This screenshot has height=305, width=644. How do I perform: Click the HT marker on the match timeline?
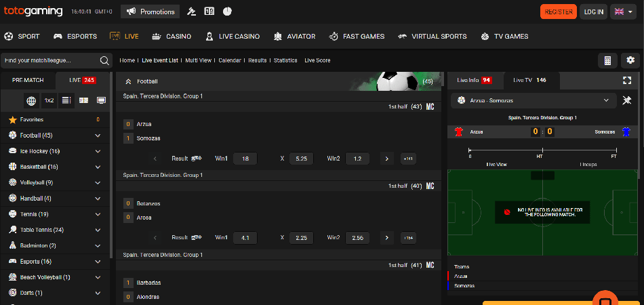coord(540,152)
